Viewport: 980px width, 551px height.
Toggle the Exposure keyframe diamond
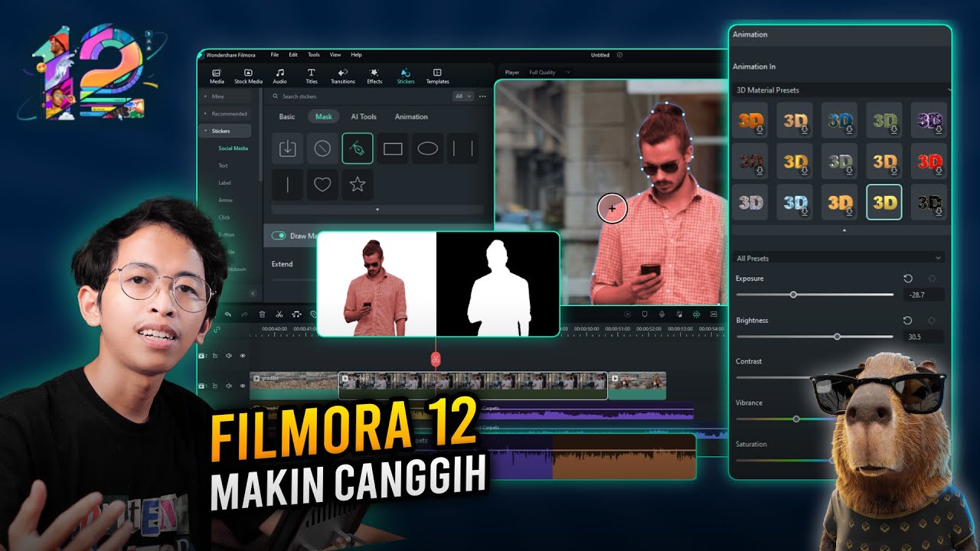pos(932,279)
